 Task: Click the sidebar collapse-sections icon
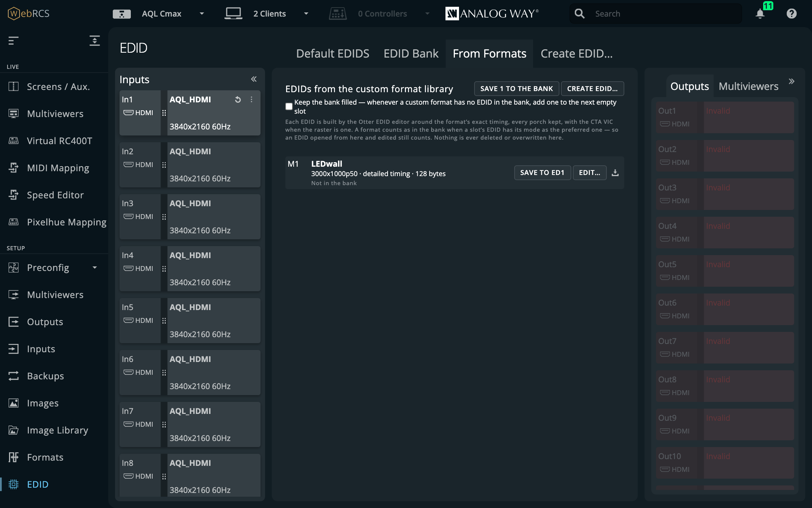click(95, 41)
